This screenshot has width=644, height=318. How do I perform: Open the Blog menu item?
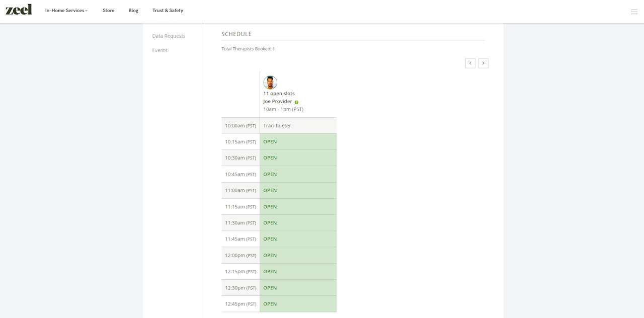point(133,11)
